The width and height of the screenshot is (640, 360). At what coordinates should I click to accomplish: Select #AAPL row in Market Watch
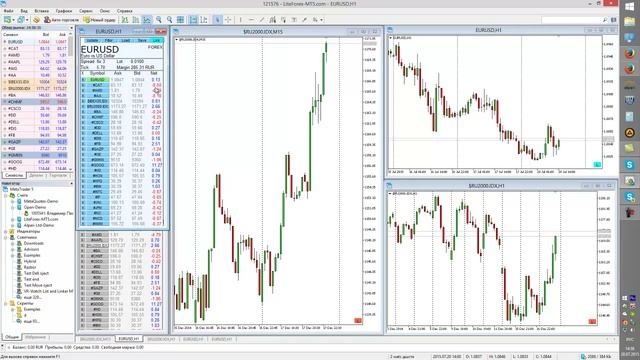(35, 62)
